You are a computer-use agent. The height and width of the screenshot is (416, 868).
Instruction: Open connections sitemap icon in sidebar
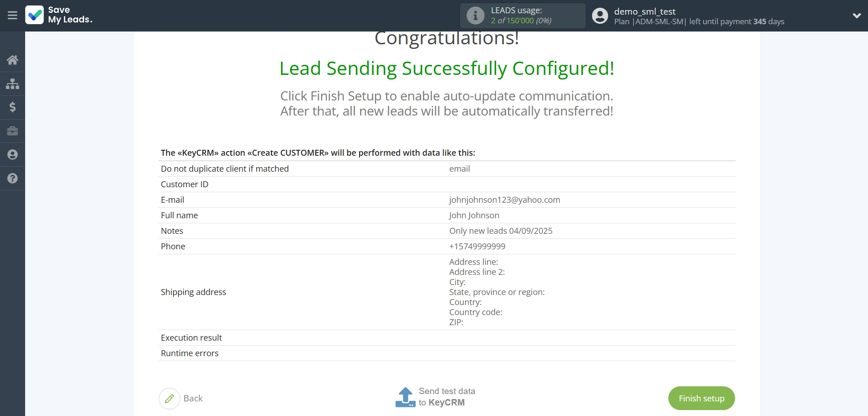tap(12, 84)
